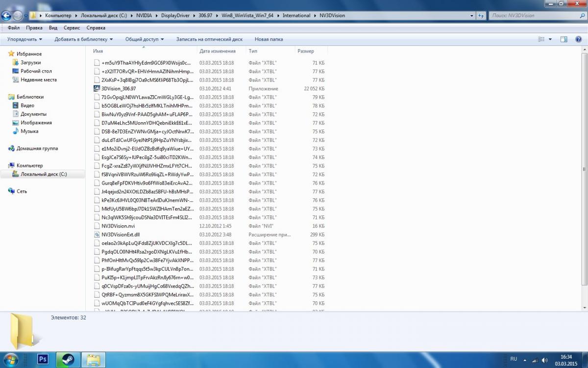Open the Сервис menu
588x368 pixels.
click(72, 28)
